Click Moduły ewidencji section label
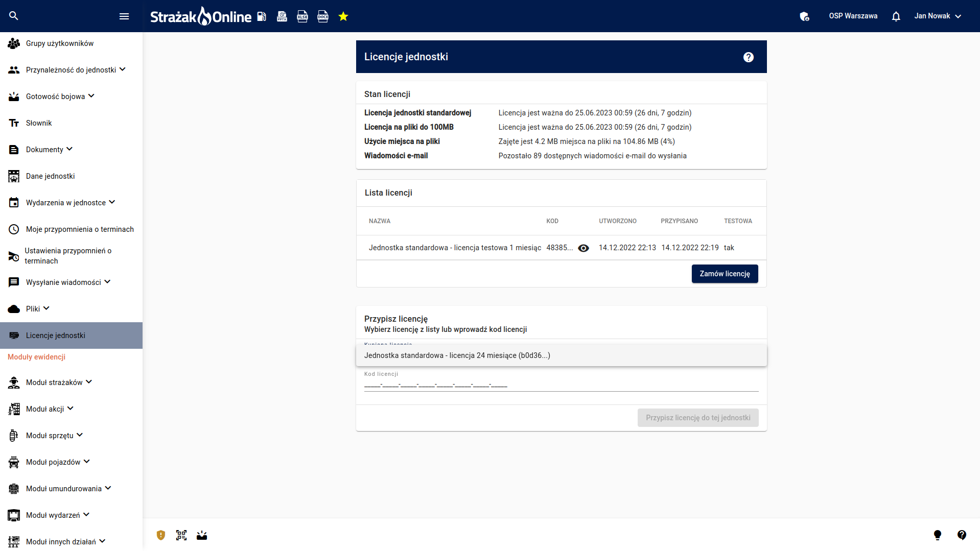Image resolution: width=980 pixels, height=551 pixels. tap(36, 357)
